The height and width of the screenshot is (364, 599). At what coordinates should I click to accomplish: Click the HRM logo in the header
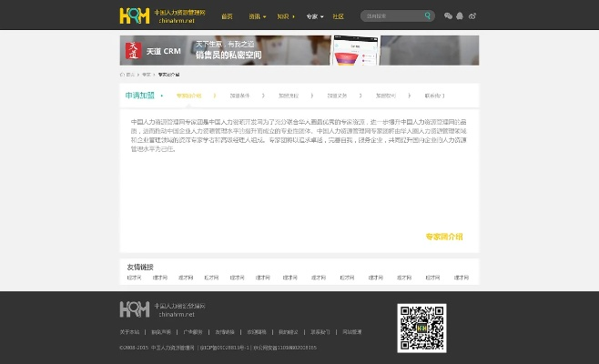pos(135,16)
